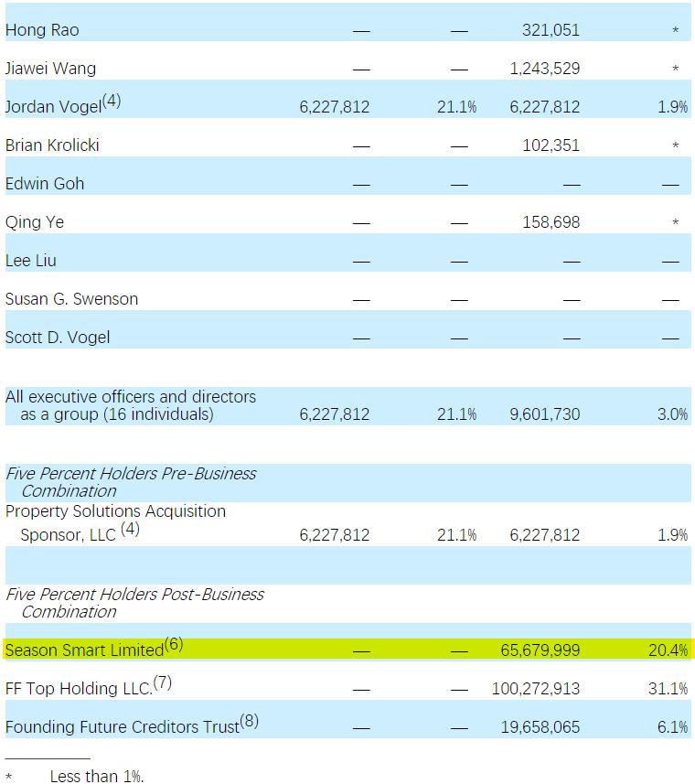
Task: Click the 9,601,730 group total
Action: tap(544, 414)
